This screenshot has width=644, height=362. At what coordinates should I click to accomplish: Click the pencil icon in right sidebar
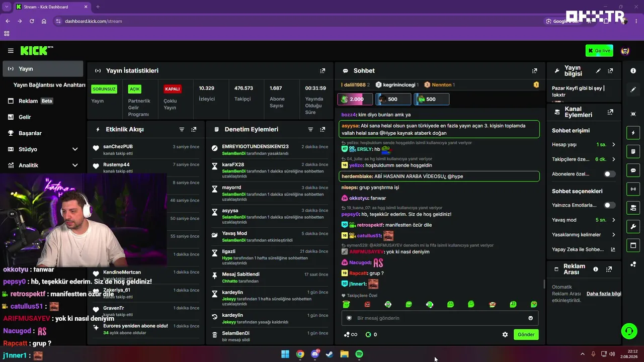click(633, 89)
